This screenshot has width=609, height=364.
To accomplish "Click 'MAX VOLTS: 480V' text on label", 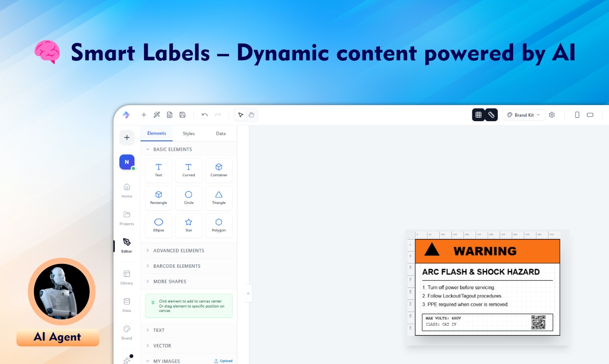I will click(x=443, y=318).
